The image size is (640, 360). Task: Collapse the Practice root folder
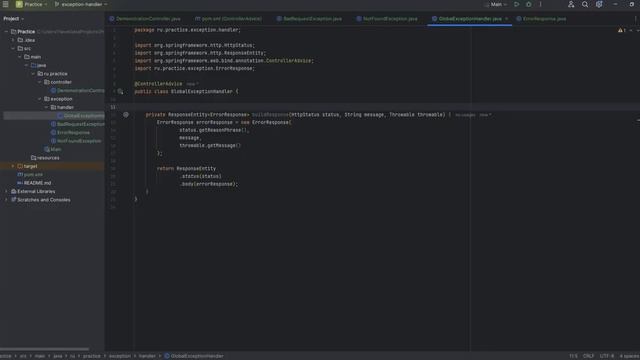pos(6,31)
